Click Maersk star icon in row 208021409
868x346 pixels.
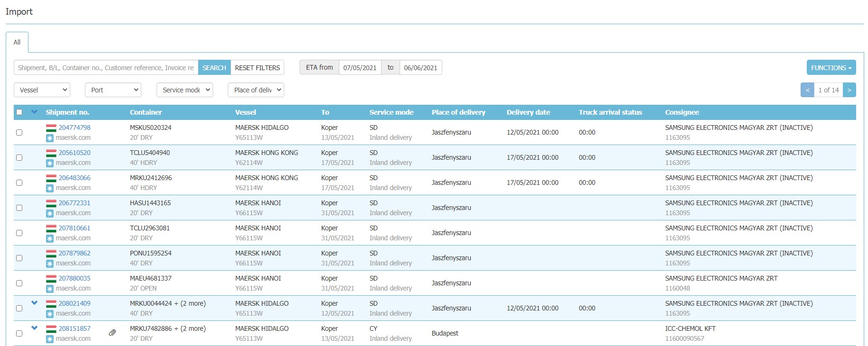(50, 314)
